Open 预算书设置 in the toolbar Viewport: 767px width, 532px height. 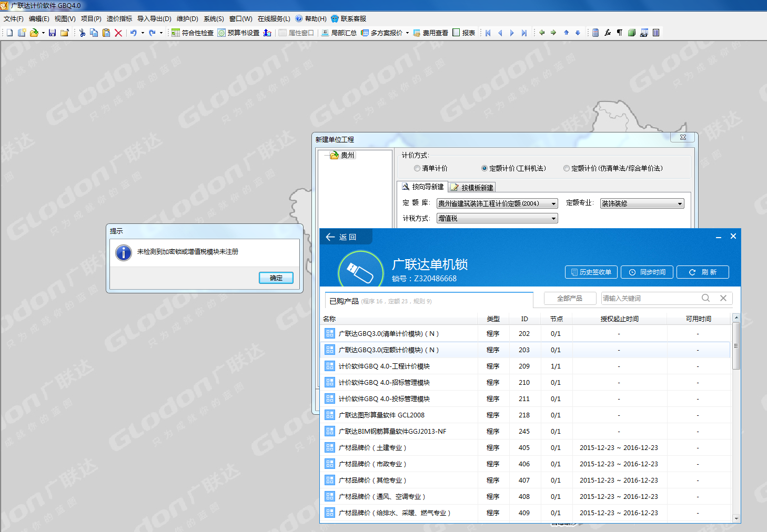(x=238, y=33)
